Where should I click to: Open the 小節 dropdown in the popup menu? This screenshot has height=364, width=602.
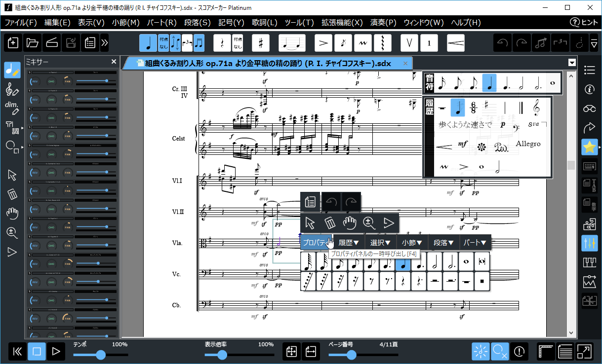coord(412,243)
